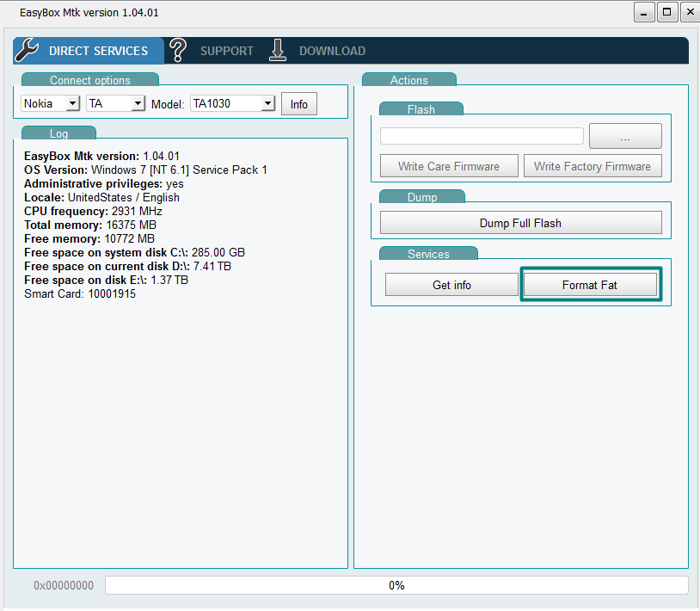Viewport: 700px width, 611px height.
Task: Click the firmware file path field
Action: pos(482,136)
